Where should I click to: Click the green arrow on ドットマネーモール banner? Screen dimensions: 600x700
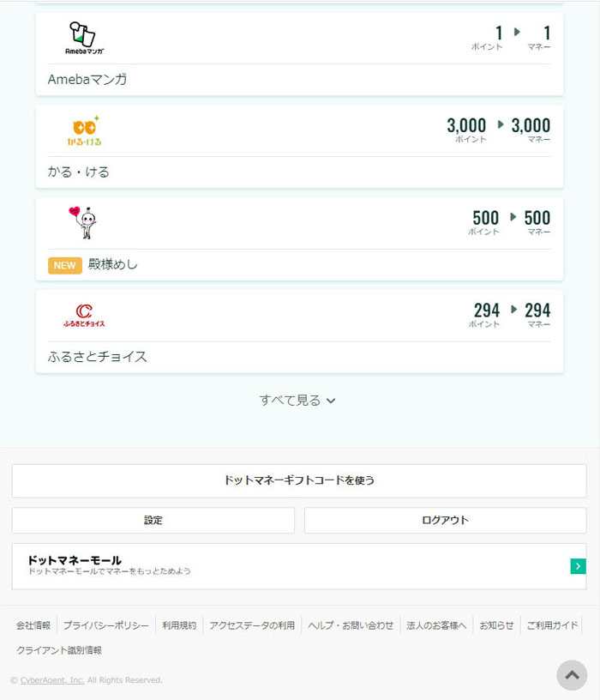(x=578, y=566)
